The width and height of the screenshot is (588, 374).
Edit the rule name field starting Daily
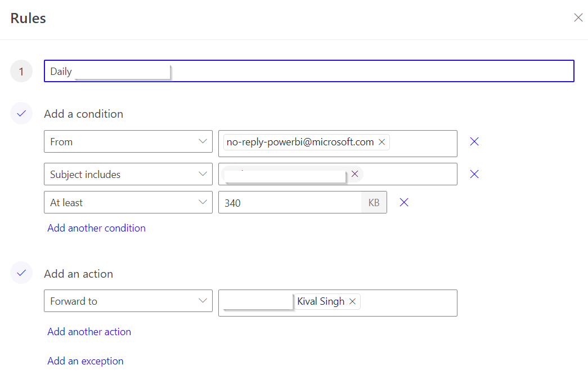coord(309,71)
